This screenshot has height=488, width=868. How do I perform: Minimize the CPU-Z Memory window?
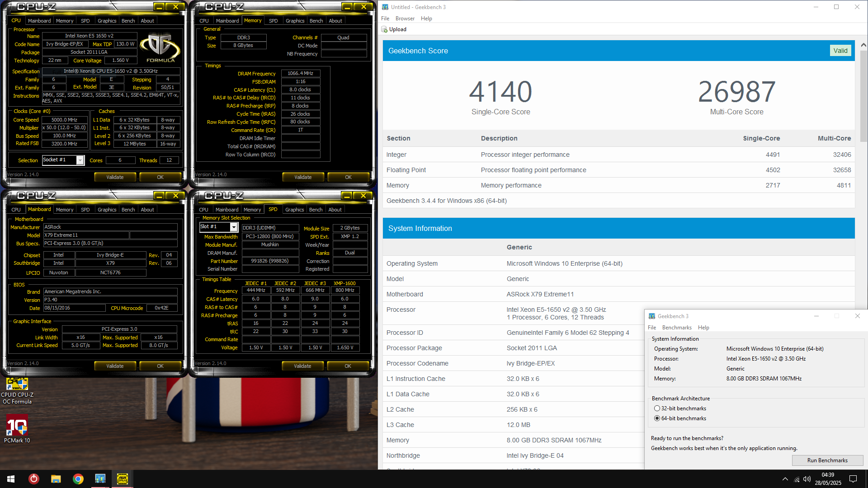click(x=347, y=7)
